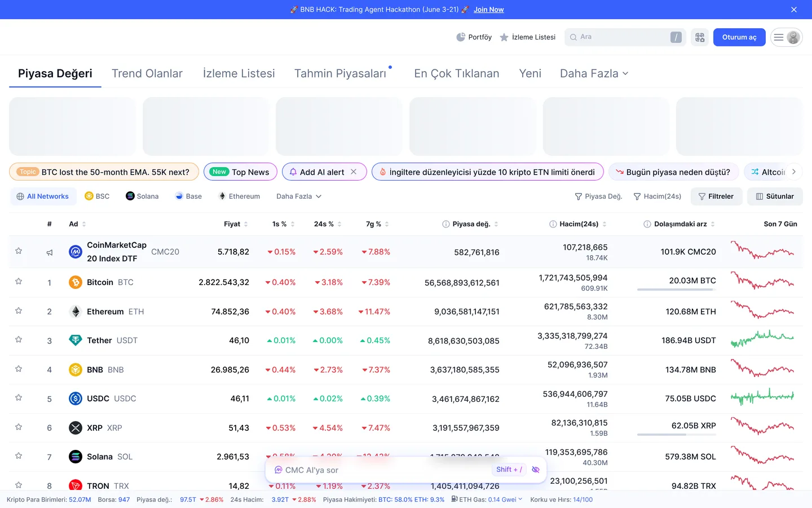Viewport: 812px width, 508px height.
Task: Click the XRP coin logo icon
Action: point(76,428)
